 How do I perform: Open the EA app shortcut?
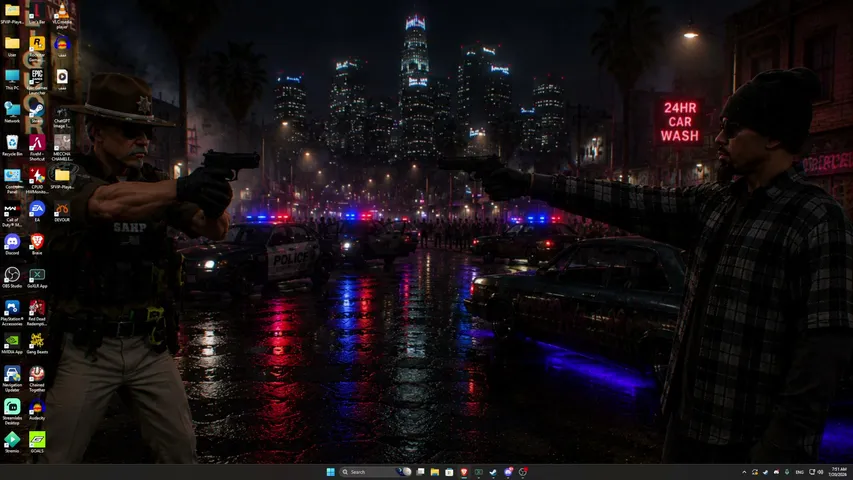coord(37,212)
